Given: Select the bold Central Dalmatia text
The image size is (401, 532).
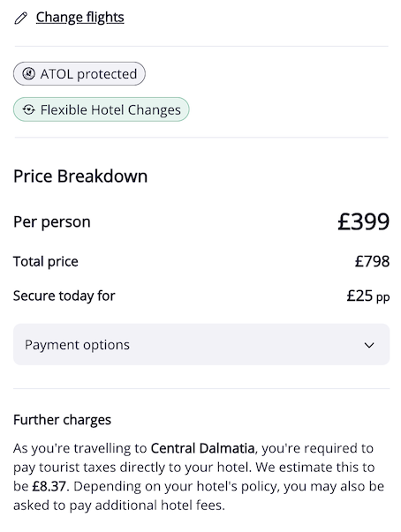Looking at the screenshot, I should pos(202,448).
